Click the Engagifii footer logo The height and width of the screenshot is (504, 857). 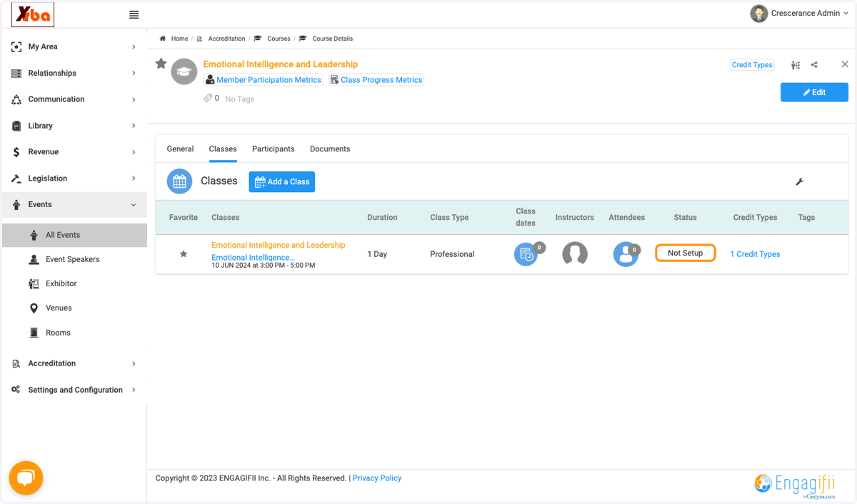coord(795,485)
